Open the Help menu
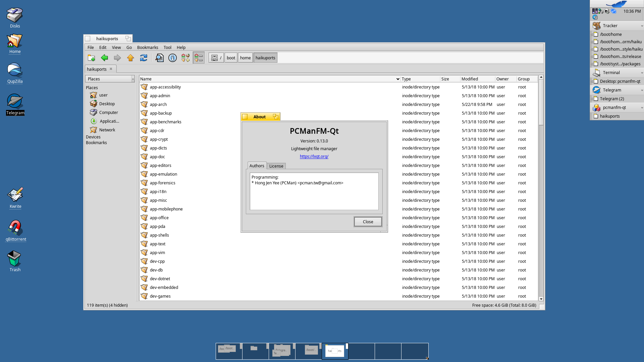The width and height of the screenshot is (644, 362). click(181, 47)
